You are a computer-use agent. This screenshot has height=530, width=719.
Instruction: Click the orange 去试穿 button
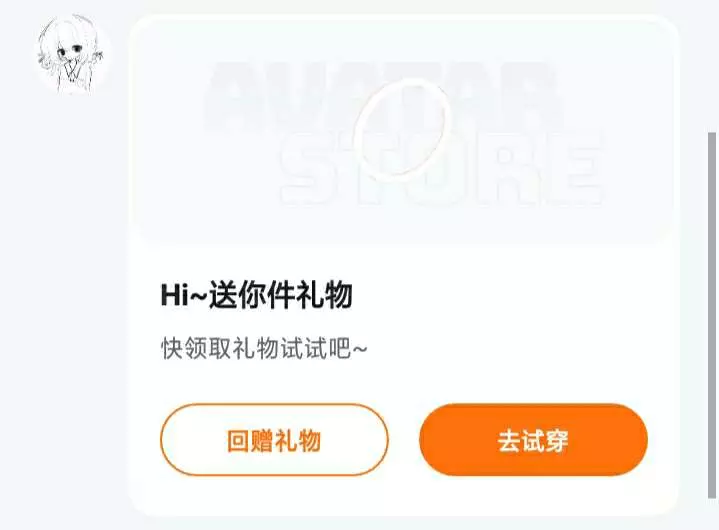(x=533, y=439)
